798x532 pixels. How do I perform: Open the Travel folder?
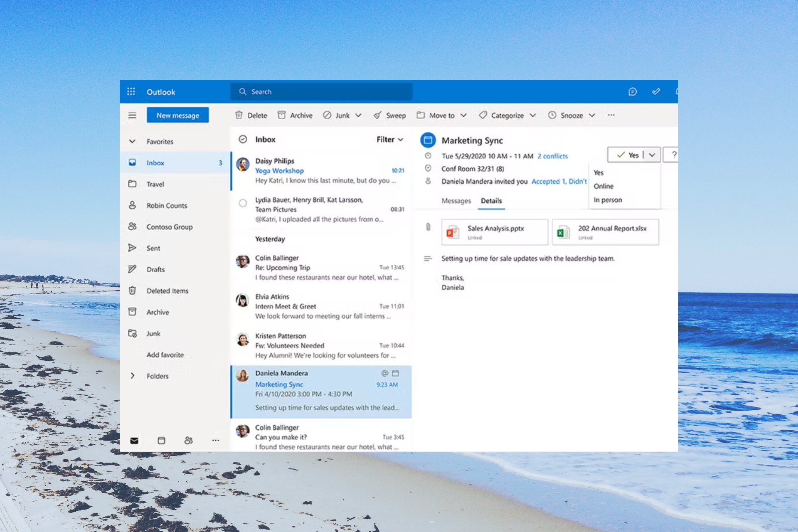pos(175,184)
